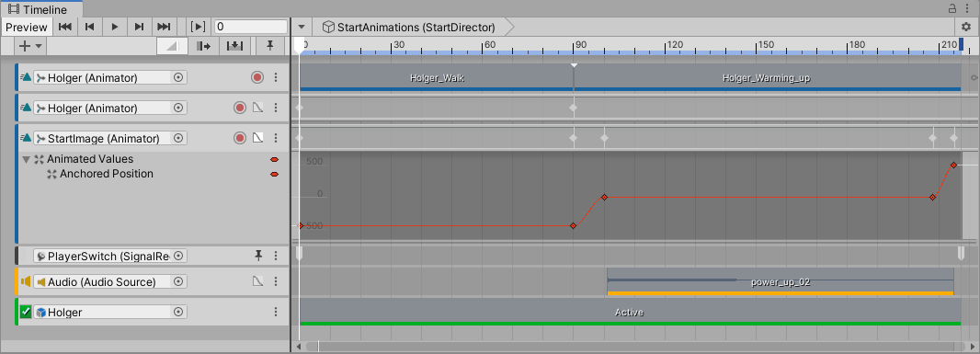
Task: Open the Add track dropdown
Action: pos(30,46)
